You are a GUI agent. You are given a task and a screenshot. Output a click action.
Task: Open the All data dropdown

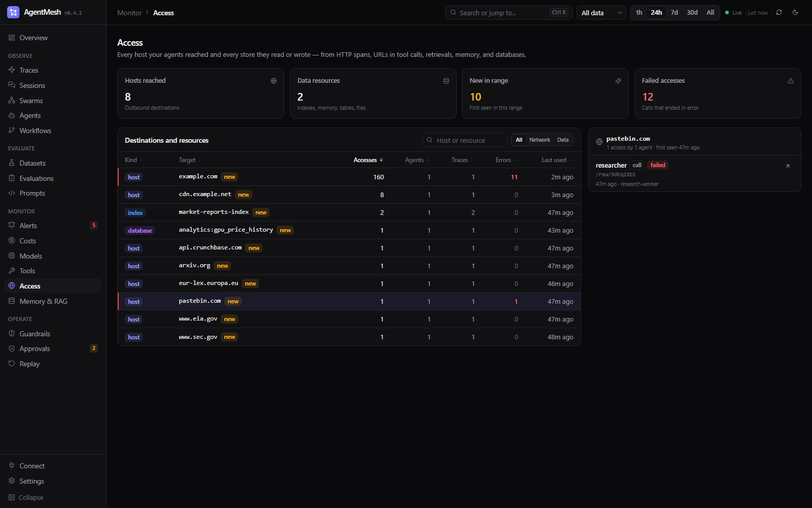[x=601, y=13]
